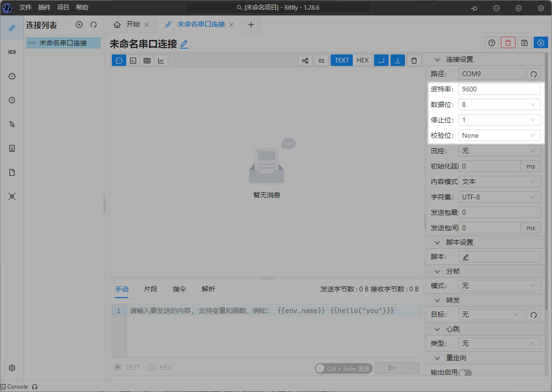Click the red delete connection icon
Image resolution: width=552 pixels, height=392 pixels.
click(x=508, y=43)
